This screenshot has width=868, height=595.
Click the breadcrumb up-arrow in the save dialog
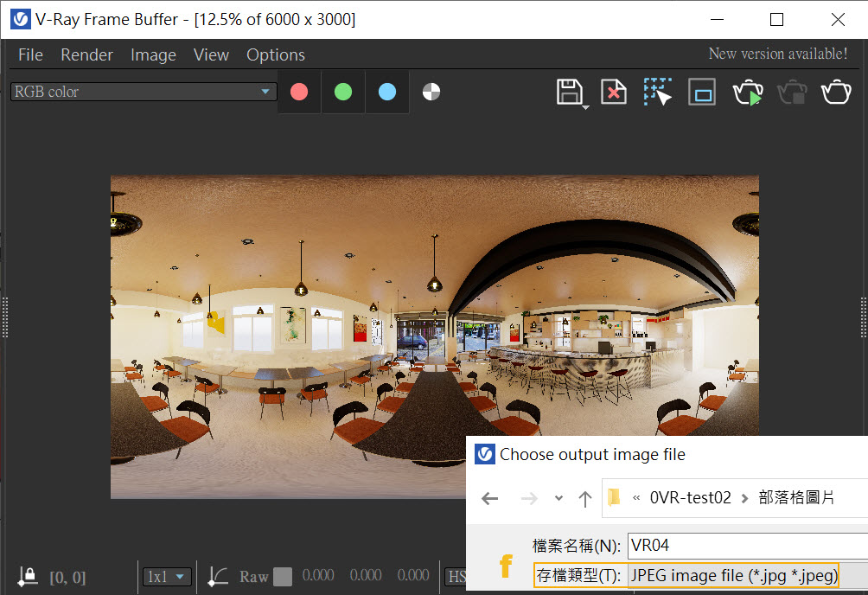[x=587, y=498]
